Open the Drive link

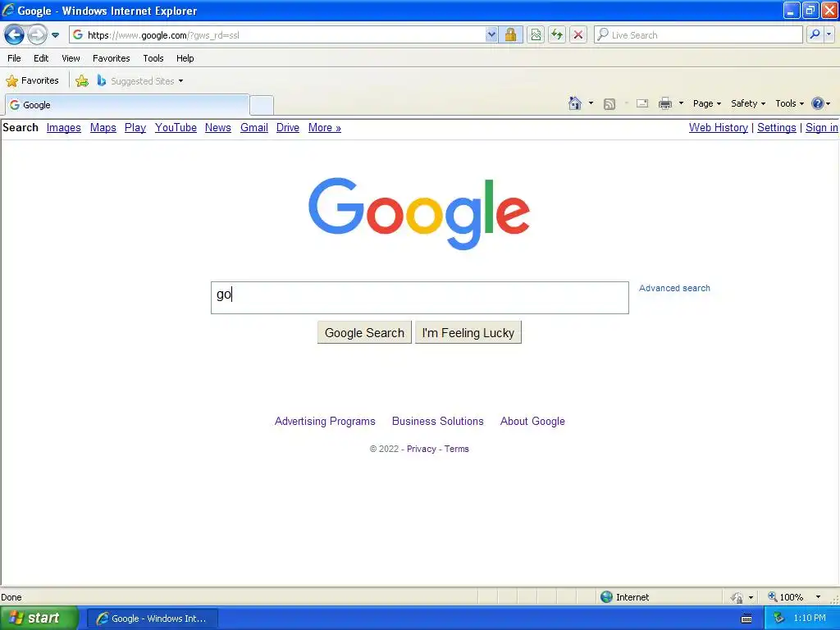[288, 127]
